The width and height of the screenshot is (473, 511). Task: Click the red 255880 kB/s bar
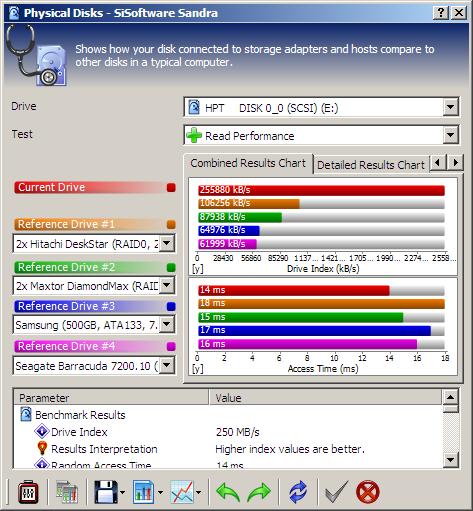[321, 190]
